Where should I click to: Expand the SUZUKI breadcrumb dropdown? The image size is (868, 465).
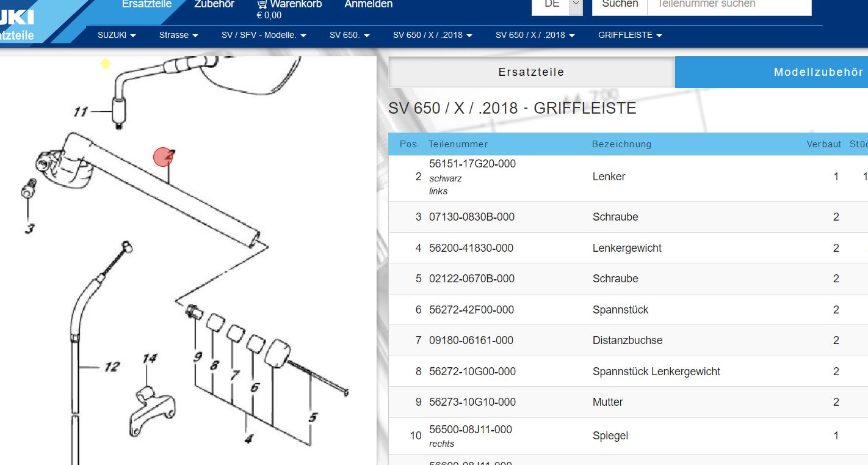(x=117, y=35)
